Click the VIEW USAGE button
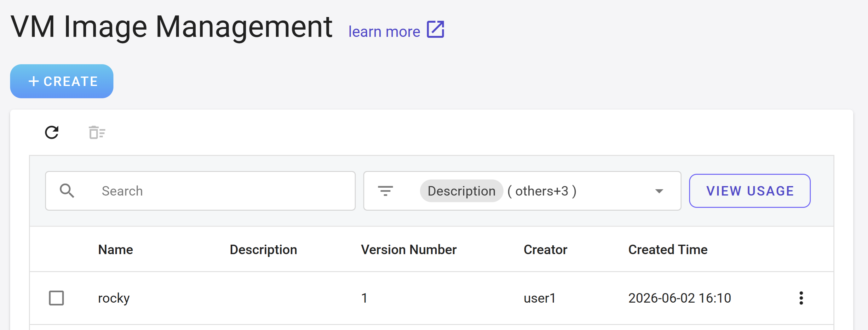The image size is (868, 330). point(750,191)
